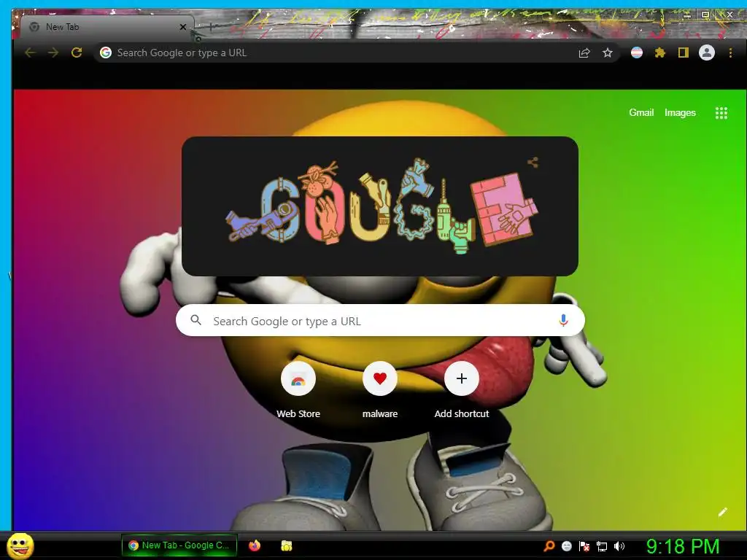Customize this page with the pencil icon
This screenshot has width=747, height=560.
click(723, 512)
